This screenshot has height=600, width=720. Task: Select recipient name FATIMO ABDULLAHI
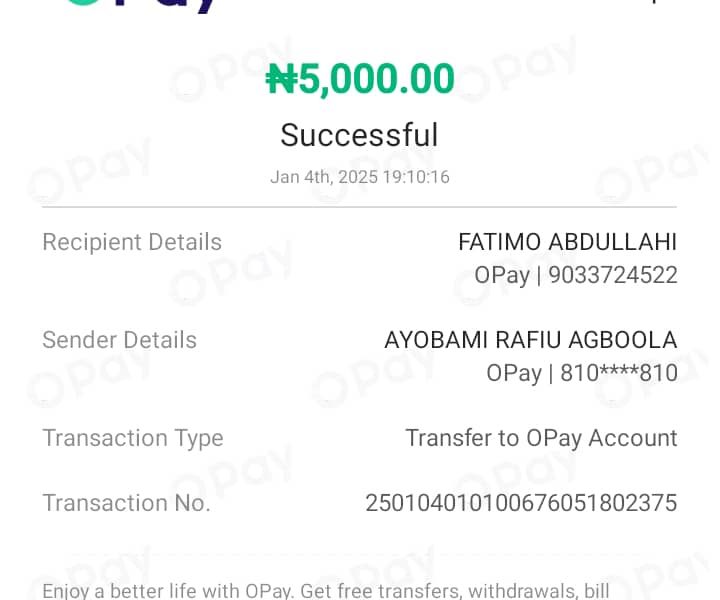[567, 242]
